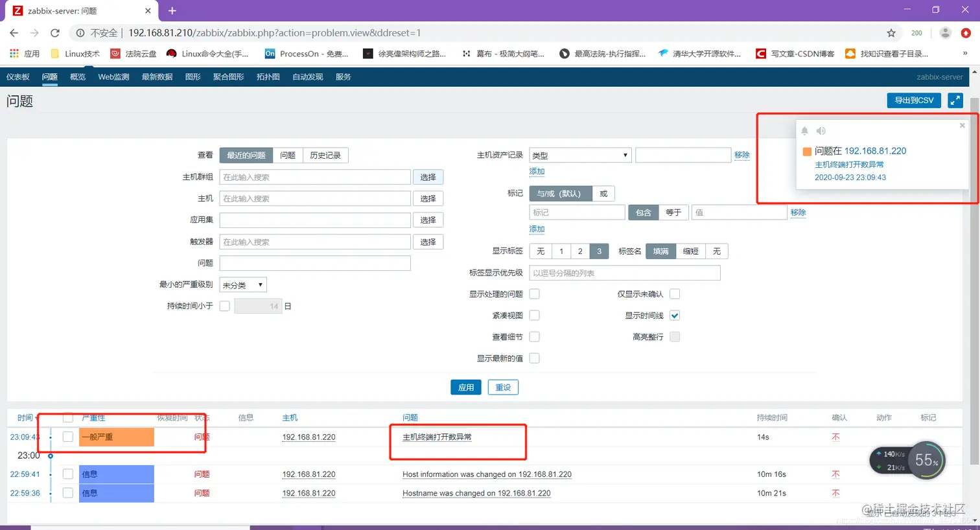Screen dimensions: 980x530
Task: Open the browser profile avatar icon
Action: [946, 33]
